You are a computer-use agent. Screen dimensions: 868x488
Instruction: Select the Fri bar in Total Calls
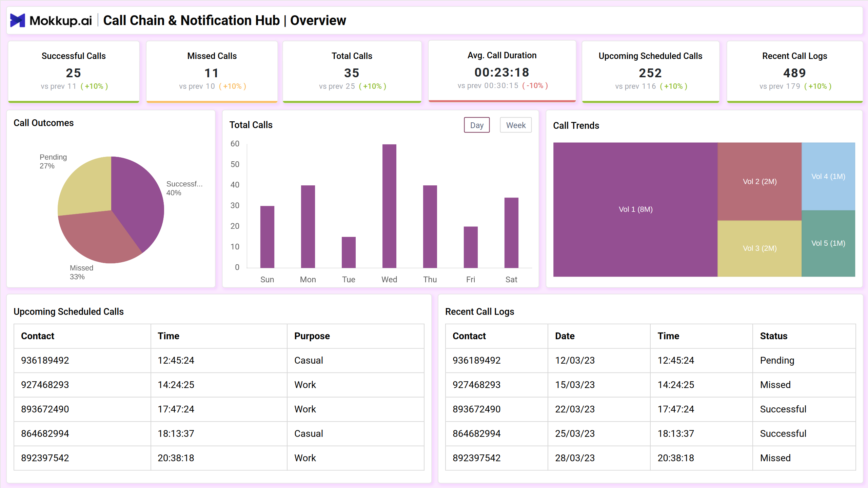pos(471,247)
